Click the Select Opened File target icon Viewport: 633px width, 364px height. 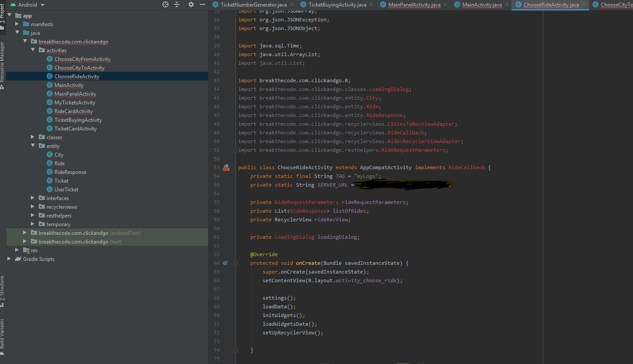(165, 4)
